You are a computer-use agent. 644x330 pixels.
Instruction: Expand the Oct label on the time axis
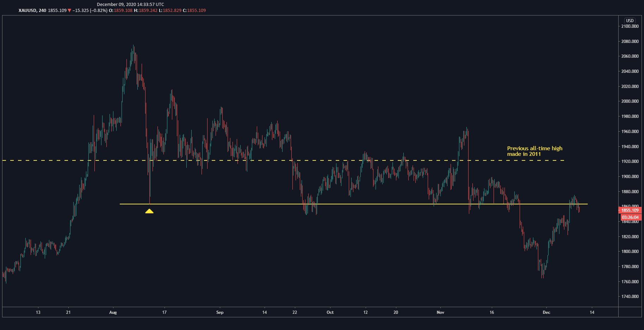point(330,312)
